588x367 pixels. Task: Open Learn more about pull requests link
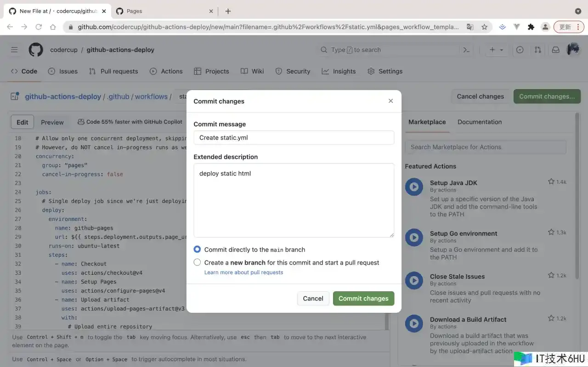243,272
